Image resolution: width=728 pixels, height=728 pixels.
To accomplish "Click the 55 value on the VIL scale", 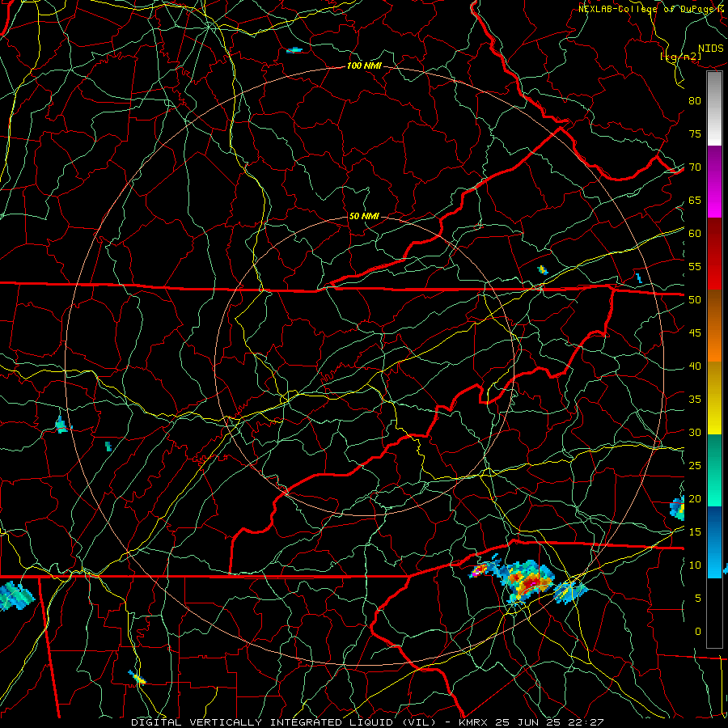I will click(x=695, y=267).
